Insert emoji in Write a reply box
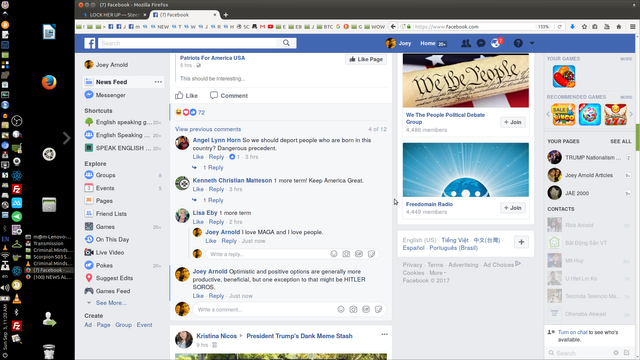Screen dimensions: 640x360 tap(334, 254)
